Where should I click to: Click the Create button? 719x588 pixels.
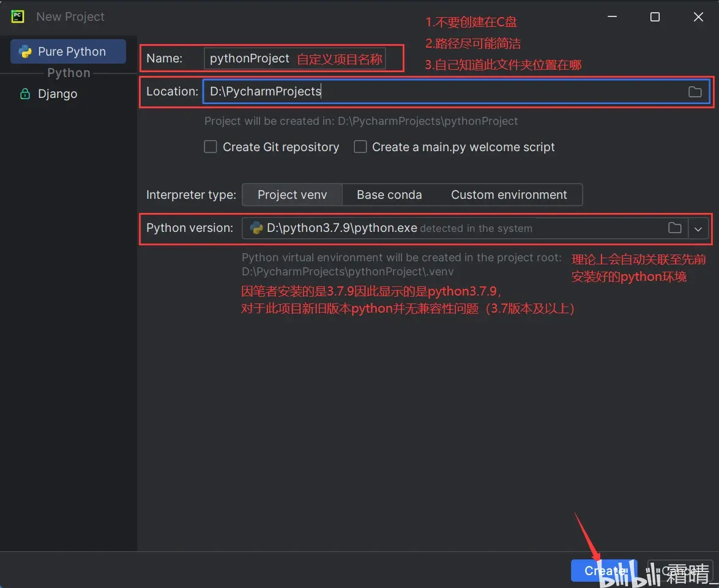click(x=604, y=571)
